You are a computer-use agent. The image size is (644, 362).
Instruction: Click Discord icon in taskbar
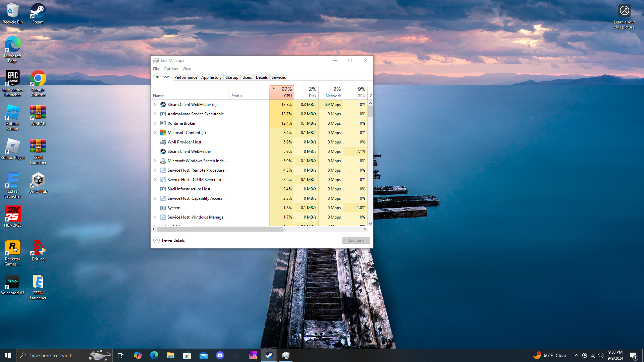220,355
